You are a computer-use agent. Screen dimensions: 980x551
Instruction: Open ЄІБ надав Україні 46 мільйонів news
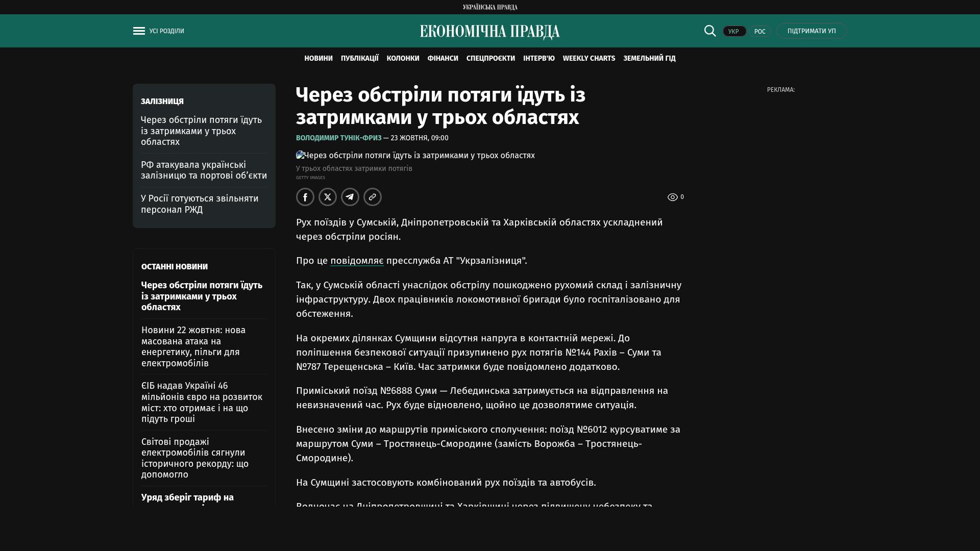[x=202, y=403]
